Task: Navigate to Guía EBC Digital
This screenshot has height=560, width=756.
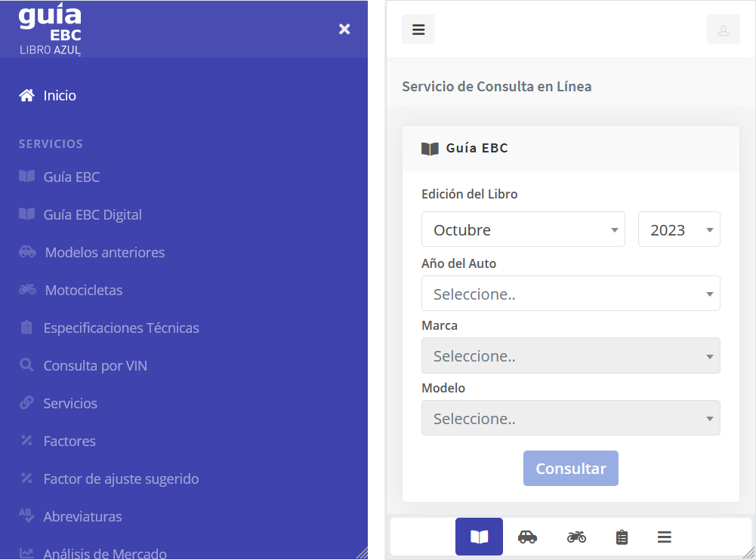Action: point(94,214)
